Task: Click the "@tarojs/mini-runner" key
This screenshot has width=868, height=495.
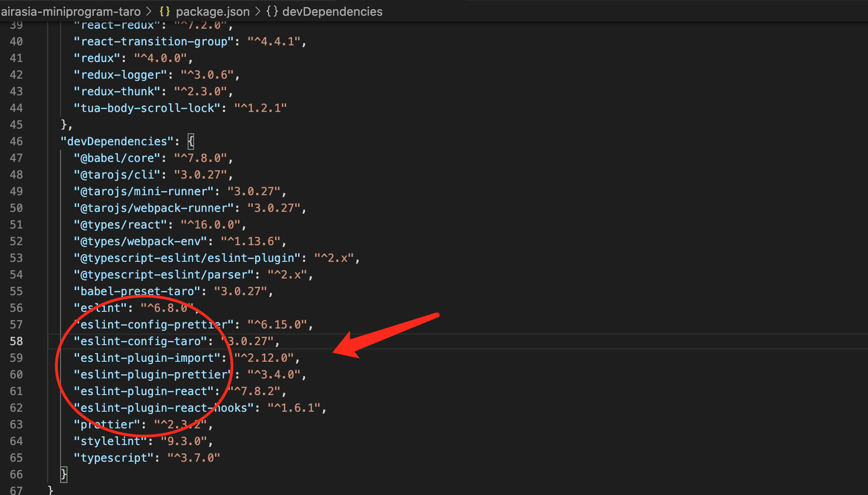Action: click(x=144, y=192)
